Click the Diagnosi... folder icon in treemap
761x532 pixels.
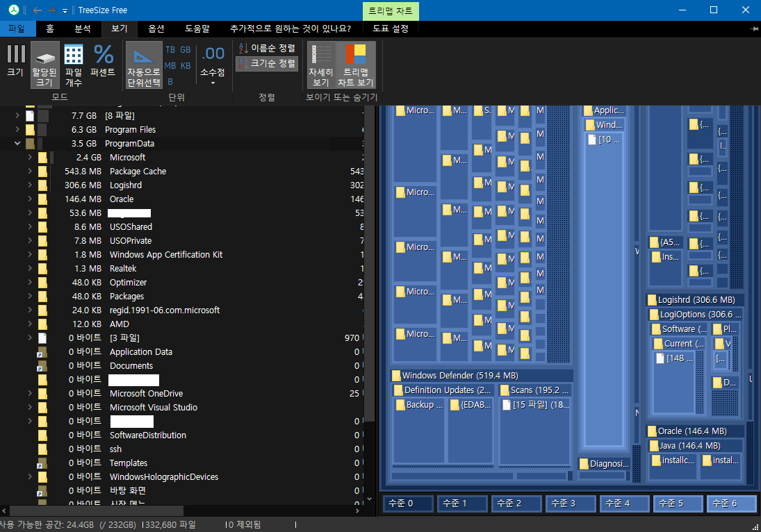pyautogui.click(x=584, y=464)
